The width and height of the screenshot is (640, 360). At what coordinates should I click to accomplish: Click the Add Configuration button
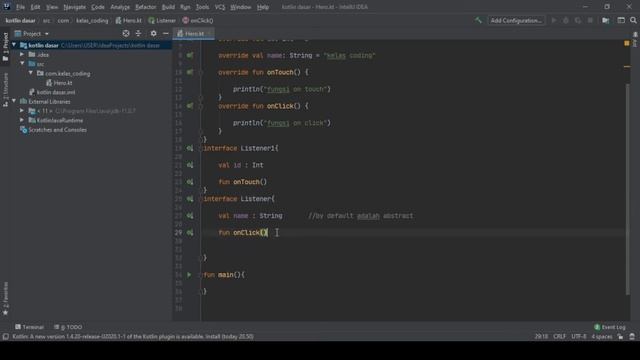(x=516, y=20)
